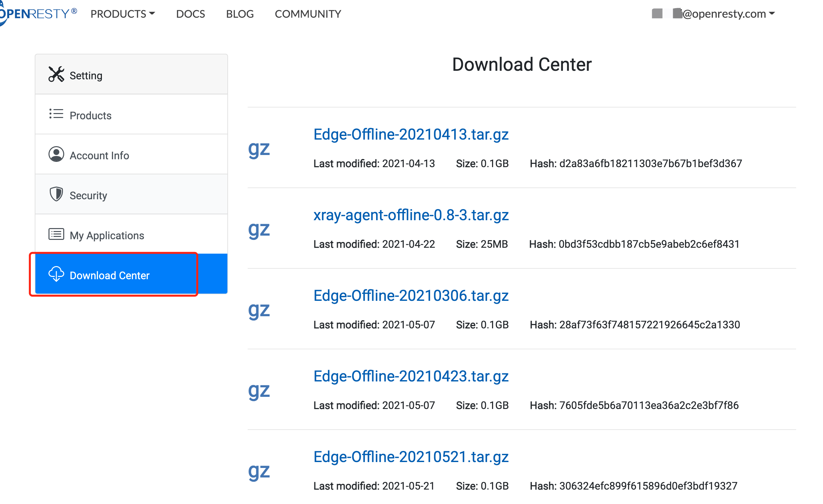Click Last modified date of Edge-Offline-20210306
Image resolution: width=823 pixels, height=504 pixels.
[x=374, y=325]
